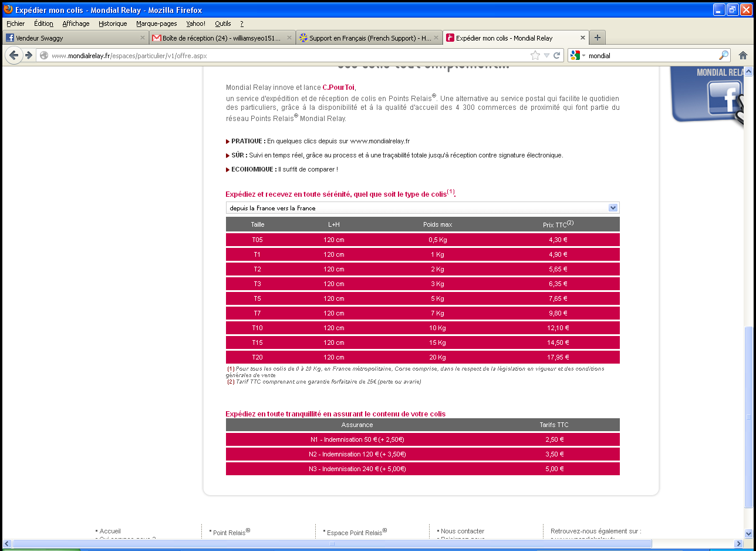Click the 17,95 € price for T20
Image resolution: width=756 pixels, height=551 pixels.
[x=558, y=357]
